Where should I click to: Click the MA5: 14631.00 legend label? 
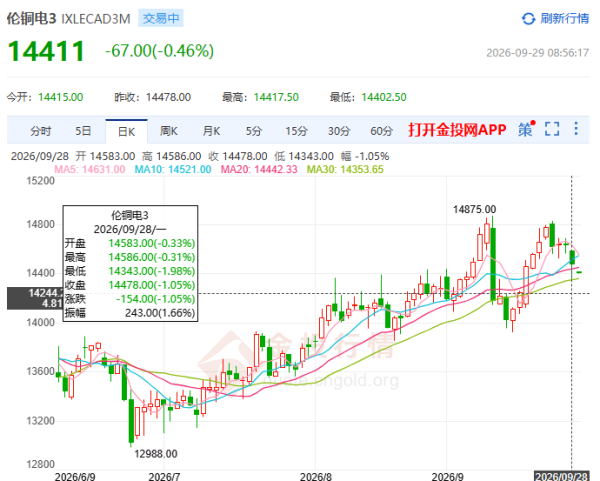pos(90,169)
